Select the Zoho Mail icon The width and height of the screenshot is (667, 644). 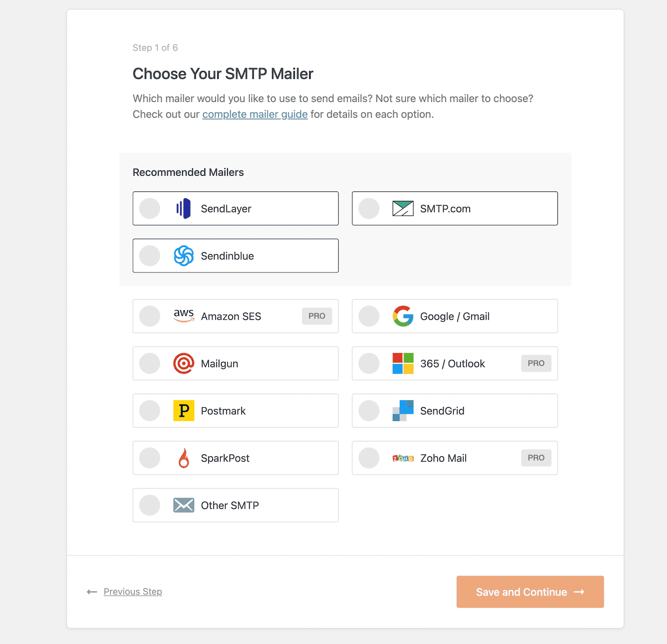tap(403, 458)
